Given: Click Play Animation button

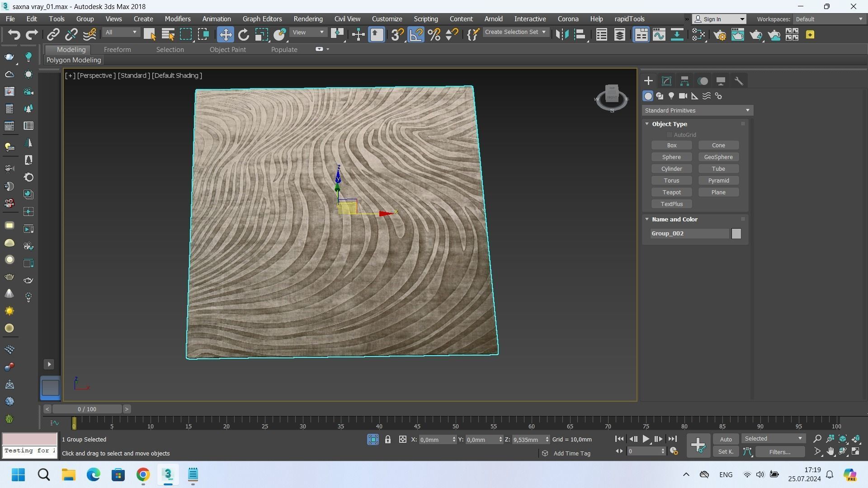Looking at the screenshot, I should (x=646, y=439).
